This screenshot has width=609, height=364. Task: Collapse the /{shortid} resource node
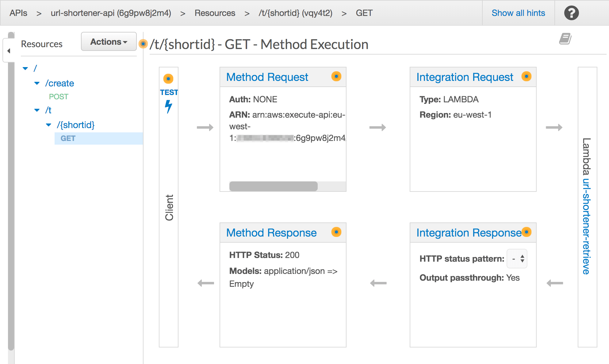[x=48, y=125]
